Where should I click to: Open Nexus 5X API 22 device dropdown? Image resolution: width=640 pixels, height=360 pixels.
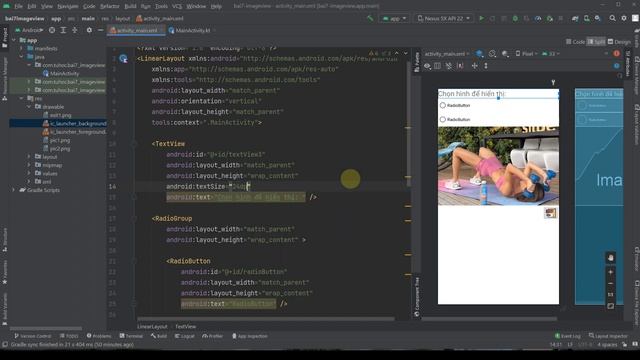click(x=443, y=18)
